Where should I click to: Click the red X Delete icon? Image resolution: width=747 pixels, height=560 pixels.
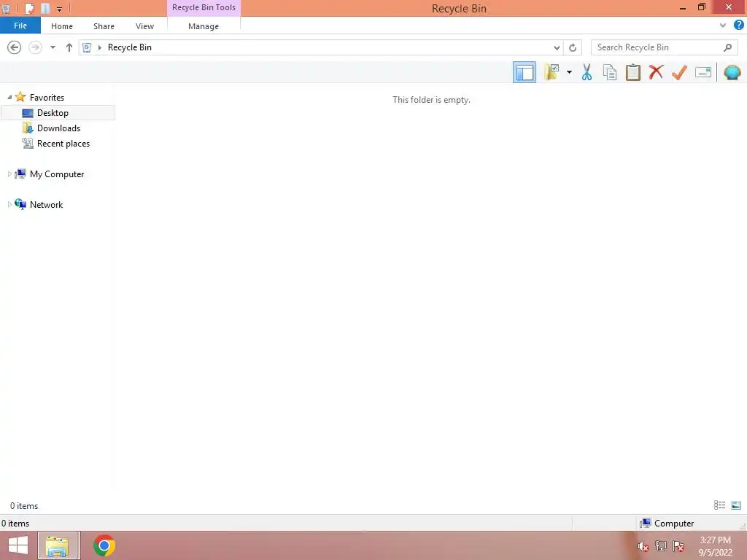[x=656, y=72]
